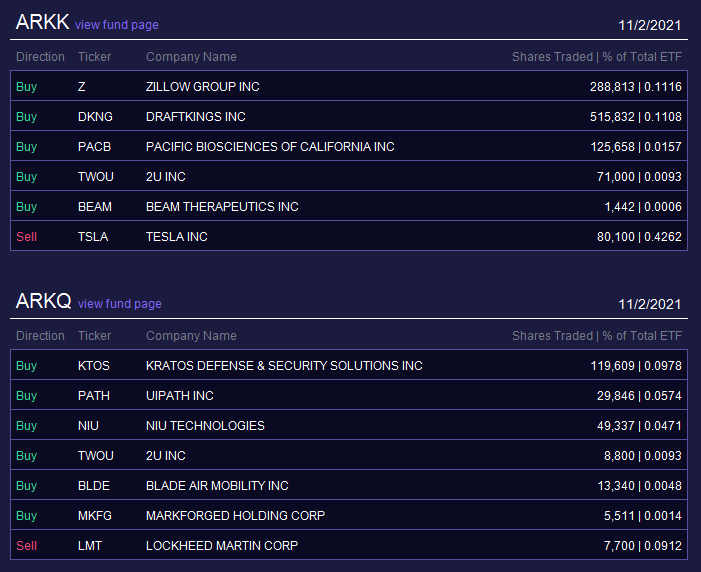This screenshot has width=701, height=572.
Task: Select the NIU ticker
Action: 88,426
